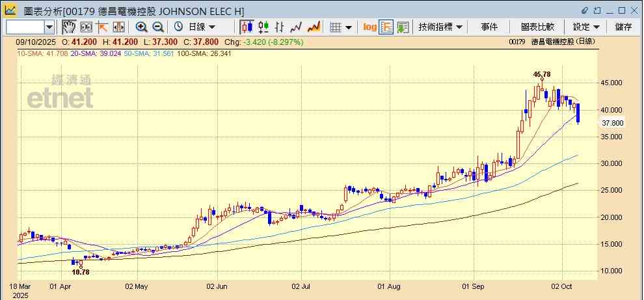
Task: Open the 設定 settings menu
Action: (585, 27)
